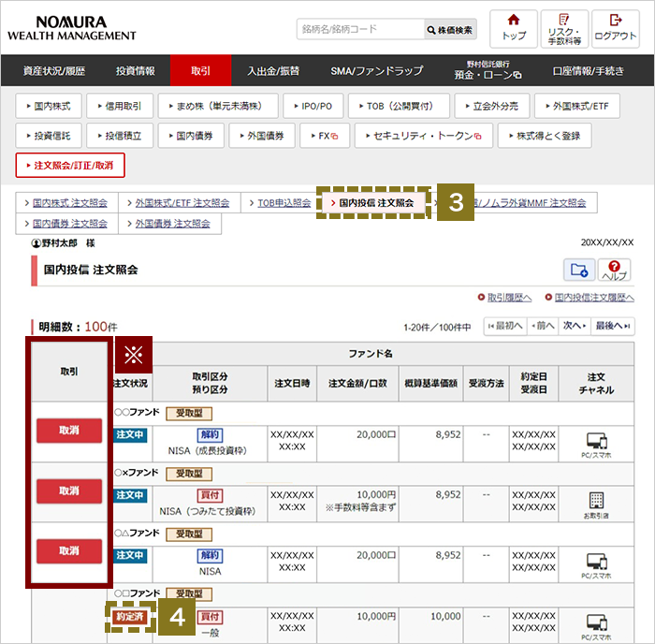The image size is (655, 644).
Task: Go to 前へ previous page
Action: pyautogui.click(x=543, y=326)
